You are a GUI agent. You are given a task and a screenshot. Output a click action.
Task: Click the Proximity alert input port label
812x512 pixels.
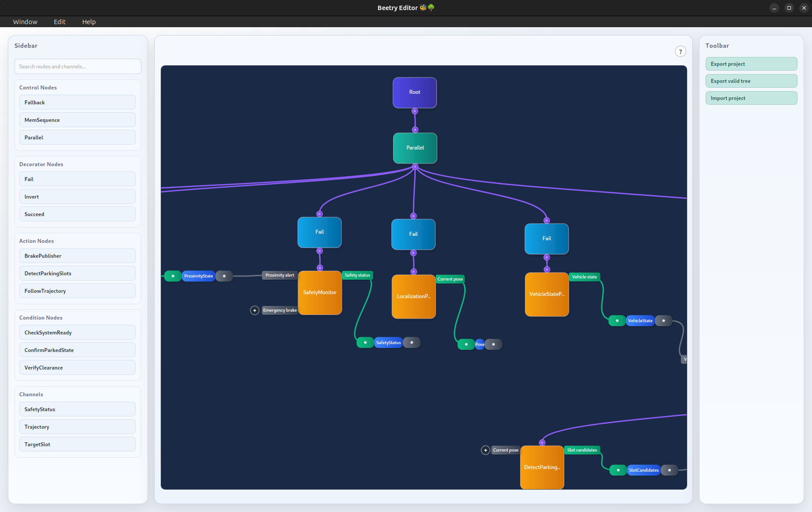(280, 275)
